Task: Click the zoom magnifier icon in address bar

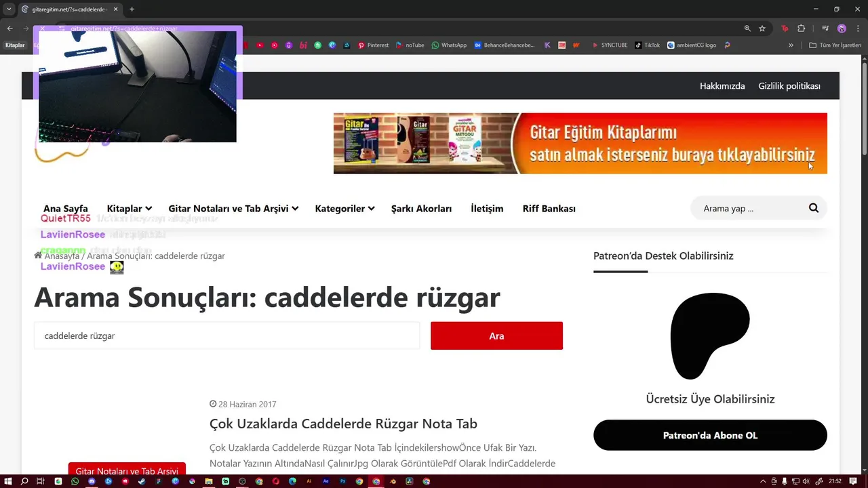Action: pyautogui.click(x=747, y=28)
